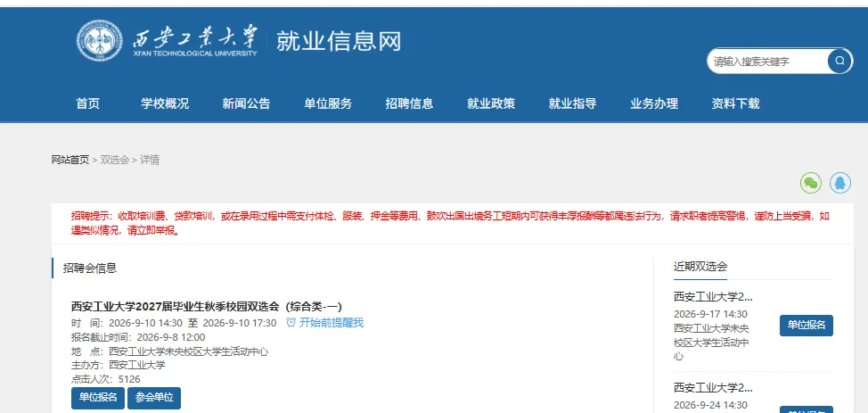Screen dimensions: 868x413
Task: Open the 业务办理 menu item
Action: (654, 103)
